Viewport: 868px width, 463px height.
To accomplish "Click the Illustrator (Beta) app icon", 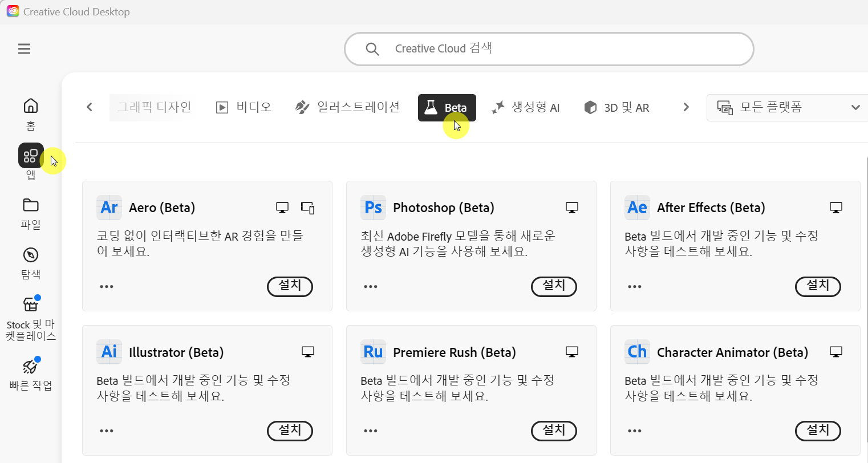I will tap(109, 352).
